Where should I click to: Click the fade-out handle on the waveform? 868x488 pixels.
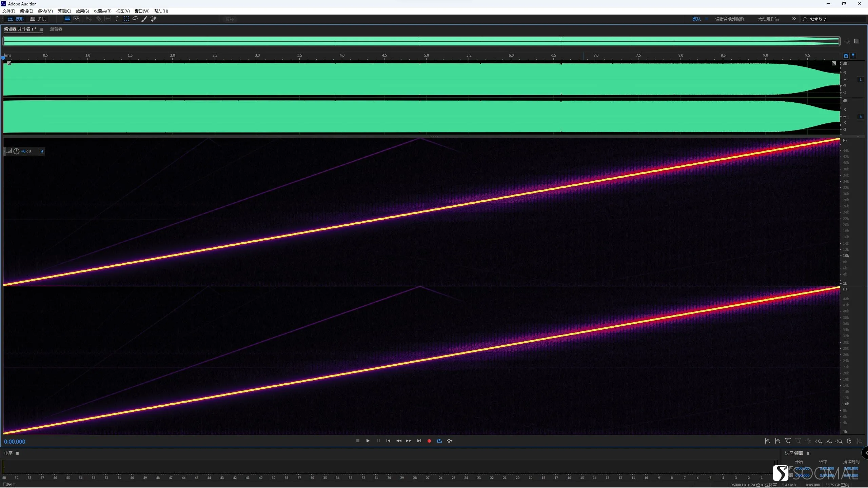pos(834,63)
